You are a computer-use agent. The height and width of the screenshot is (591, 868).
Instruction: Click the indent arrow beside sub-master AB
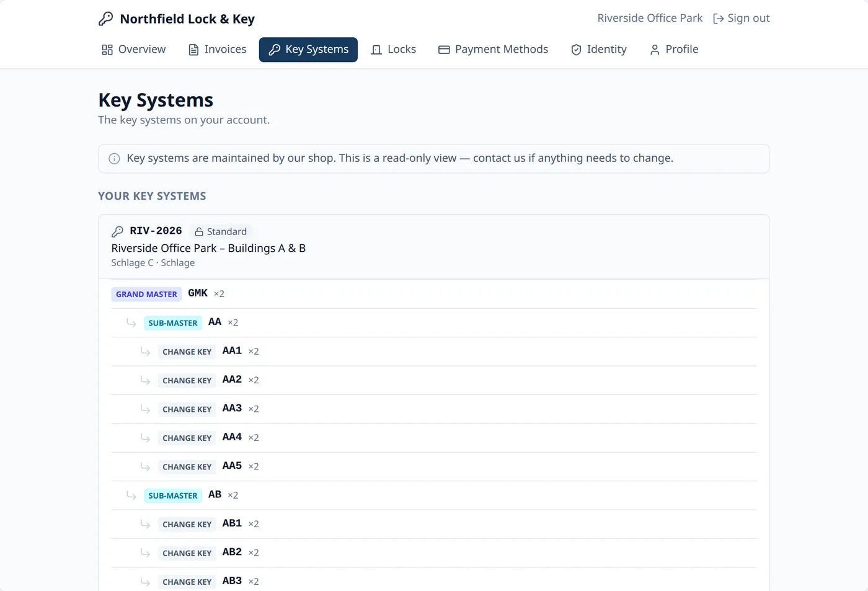[131, 495]
